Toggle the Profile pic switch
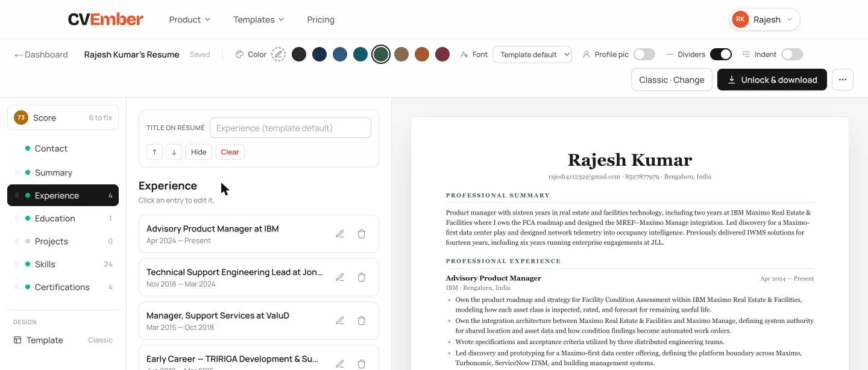The image size is (868, 370). [x=644, y=54]
